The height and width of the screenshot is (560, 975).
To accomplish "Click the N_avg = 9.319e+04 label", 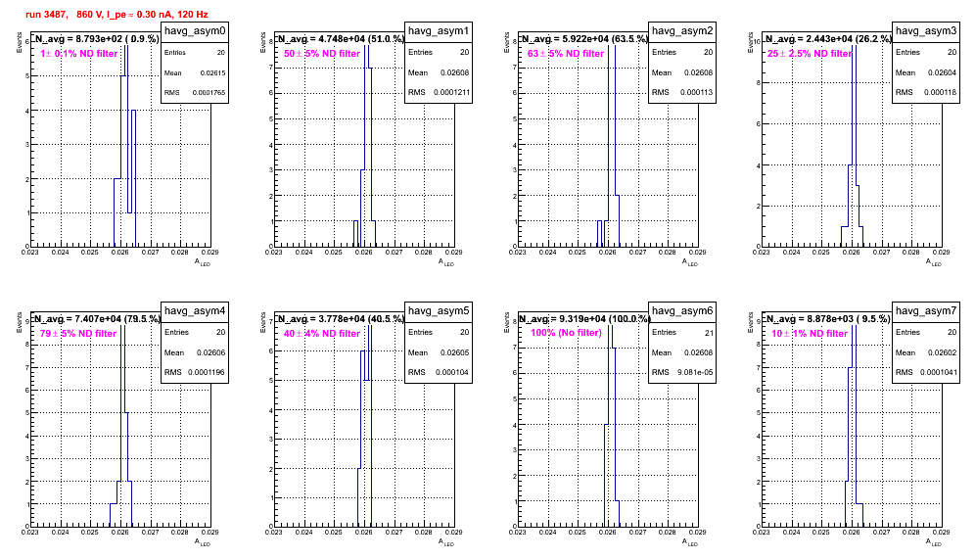I will (x=584, y=318).
